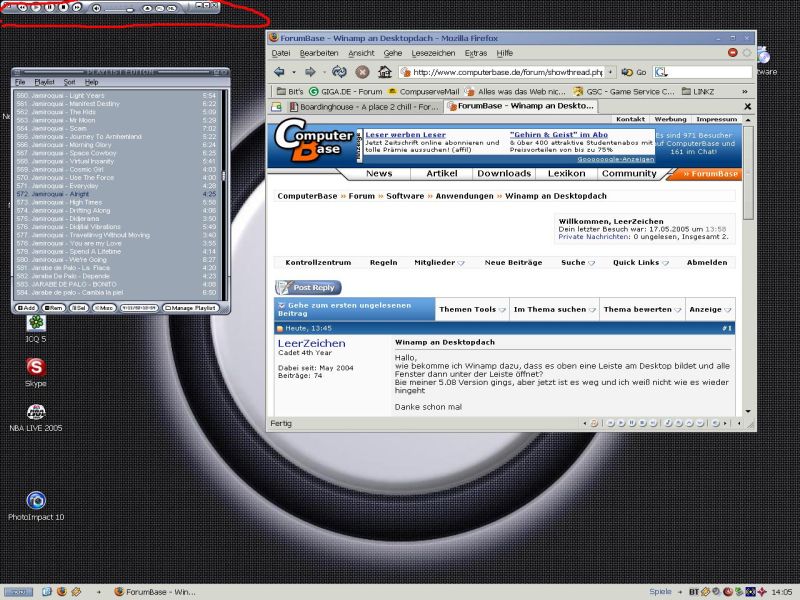Open Firefox Extras menu

pos(476,53)
